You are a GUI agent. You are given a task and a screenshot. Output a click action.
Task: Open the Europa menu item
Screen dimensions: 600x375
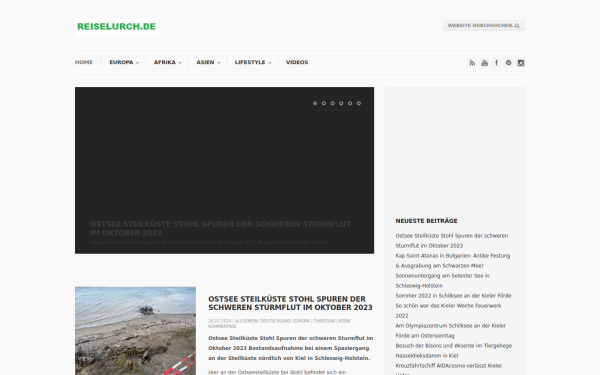click(121, 62)
